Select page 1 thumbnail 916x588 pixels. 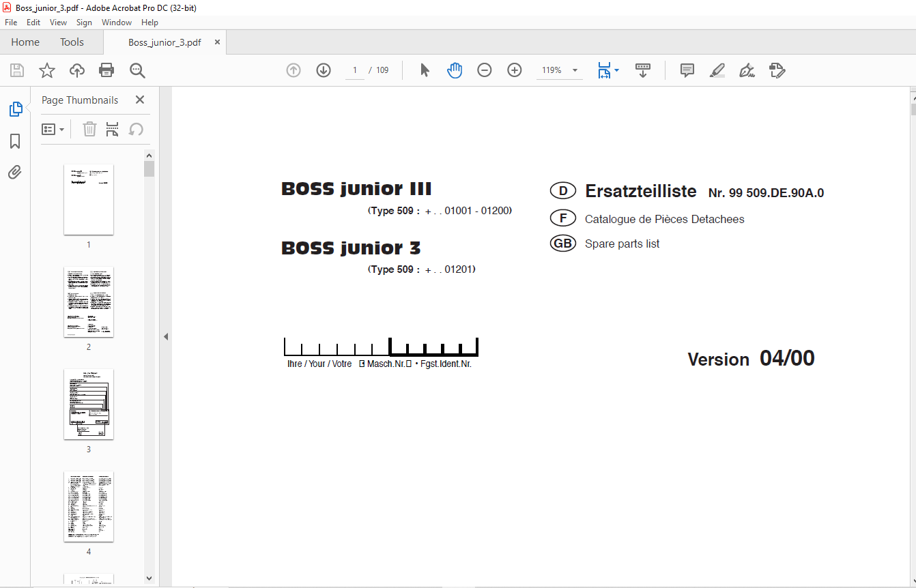(89, 199)
